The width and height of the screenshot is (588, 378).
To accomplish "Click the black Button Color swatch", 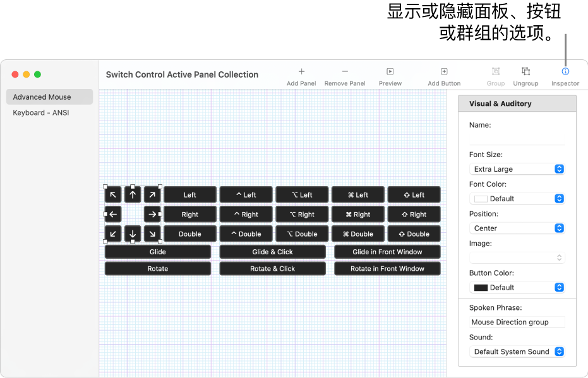I will [x=481, y=288].
